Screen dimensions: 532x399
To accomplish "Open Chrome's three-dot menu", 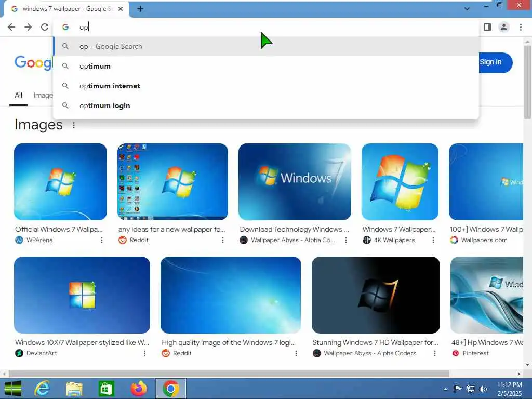I will [521, 27].
